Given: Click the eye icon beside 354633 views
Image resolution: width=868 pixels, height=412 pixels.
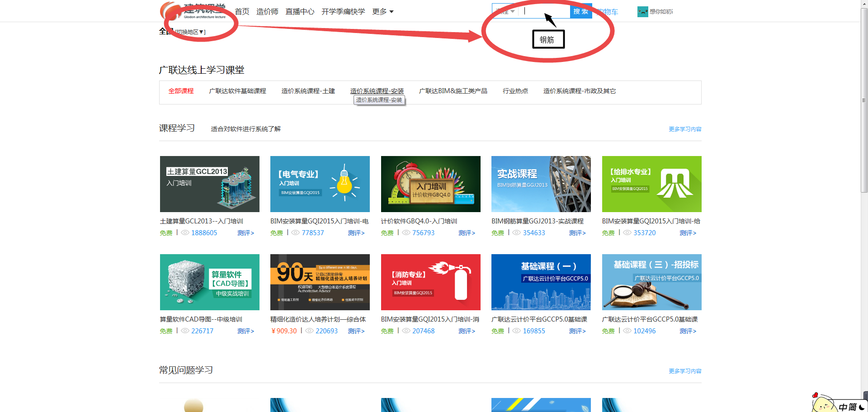Looking at the screenshot, I should click(x=516, y=232).
